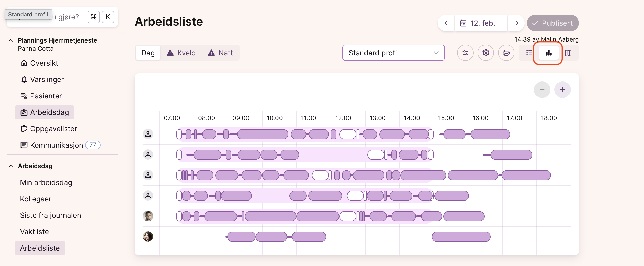The height and width of the screenshot is (266, 644).
Task: Open the filter sliders settings icon
Action: point(465,53)
